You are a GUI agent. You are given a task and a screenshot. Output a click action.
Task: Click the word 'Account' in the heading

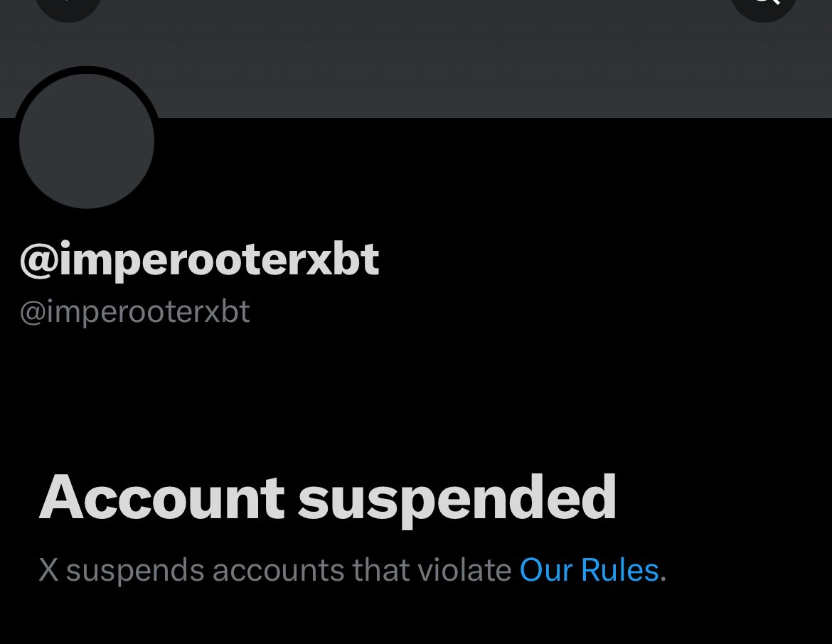coord(162,498)
